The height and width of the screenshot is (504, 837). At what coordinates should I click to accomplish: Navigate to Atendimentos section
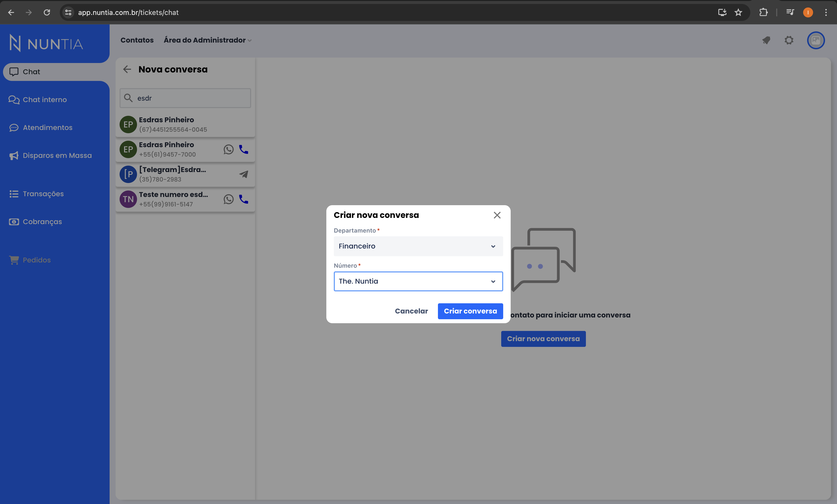click(x=47, y=127)
